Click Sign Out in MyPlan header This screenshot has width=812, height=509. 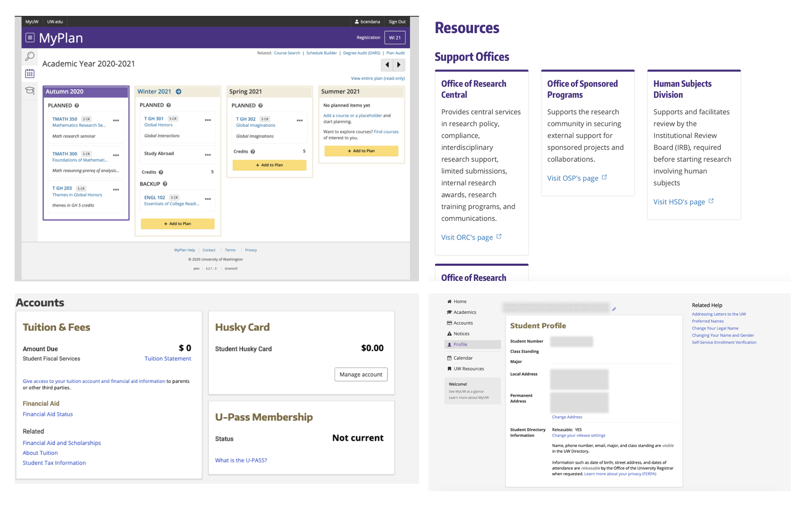(x=397, y=22)
